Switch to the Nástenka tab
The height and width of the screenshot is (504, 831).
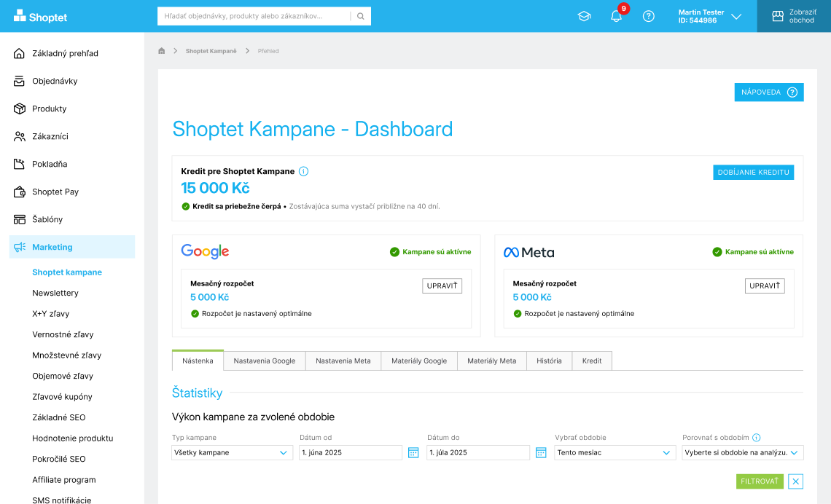tap(198, 361)
